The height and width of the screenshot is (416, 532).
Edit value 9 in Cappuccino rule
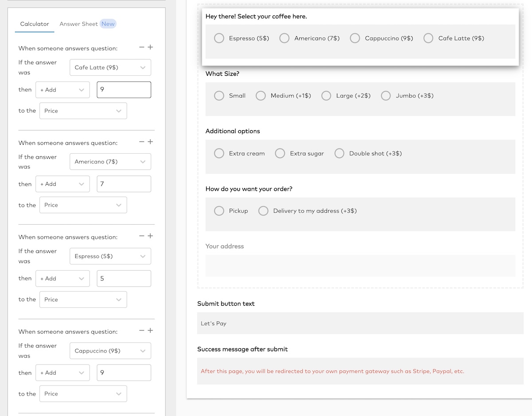pos(124,373)
